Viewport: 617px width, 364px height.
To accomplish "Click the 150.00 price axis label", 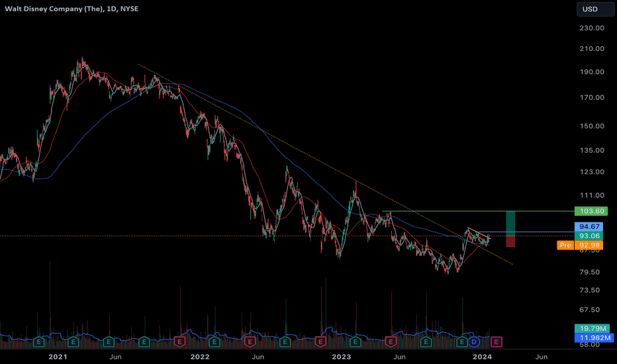I will 592,126.
